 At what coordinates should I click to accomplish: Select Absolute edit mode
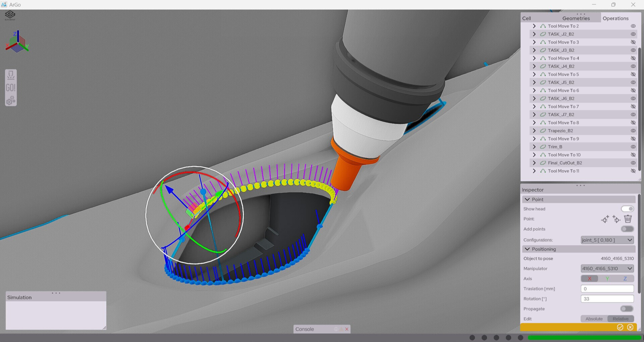click(x=594, y=319)
